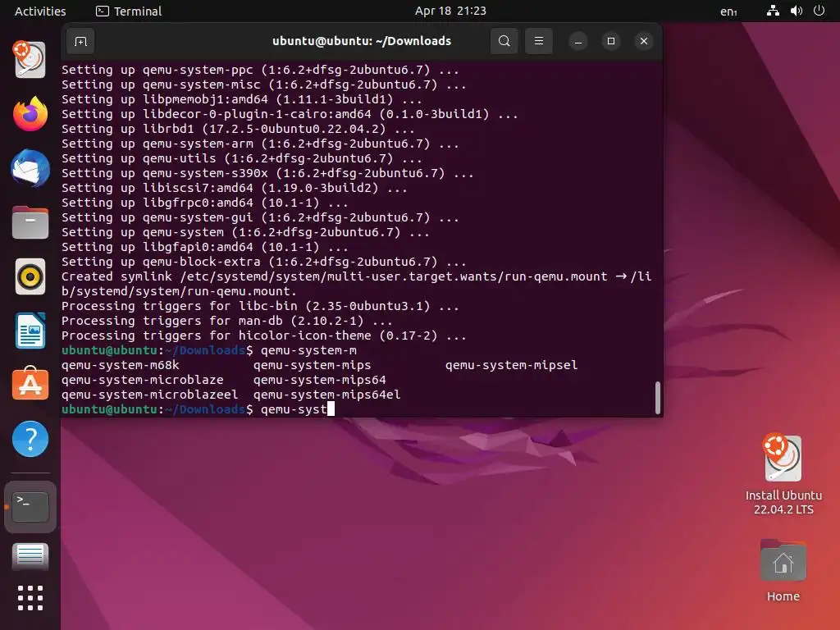
Task: Open the drive icon below Terminal in dock
Action: (30, 557)
